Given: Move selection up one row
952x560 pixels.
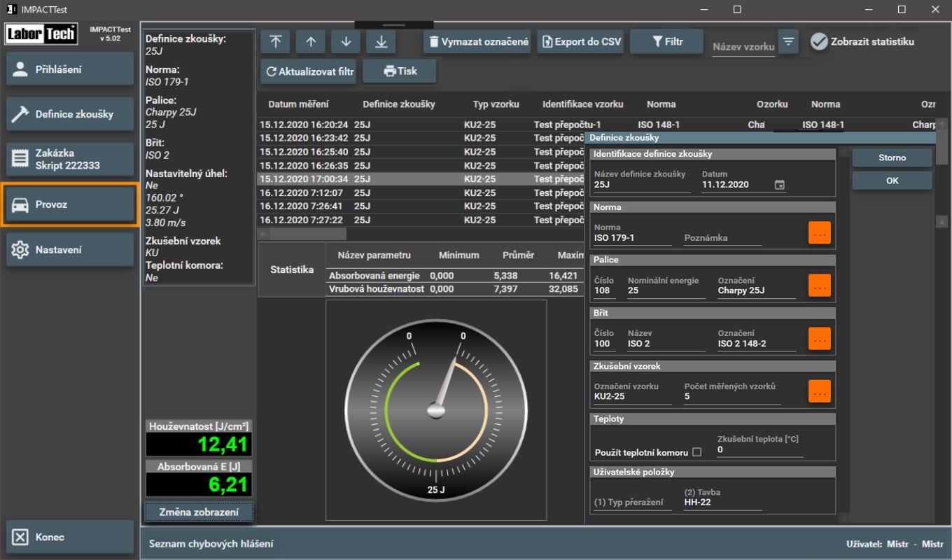Looking at the screenshot, I should click(310, 42).
